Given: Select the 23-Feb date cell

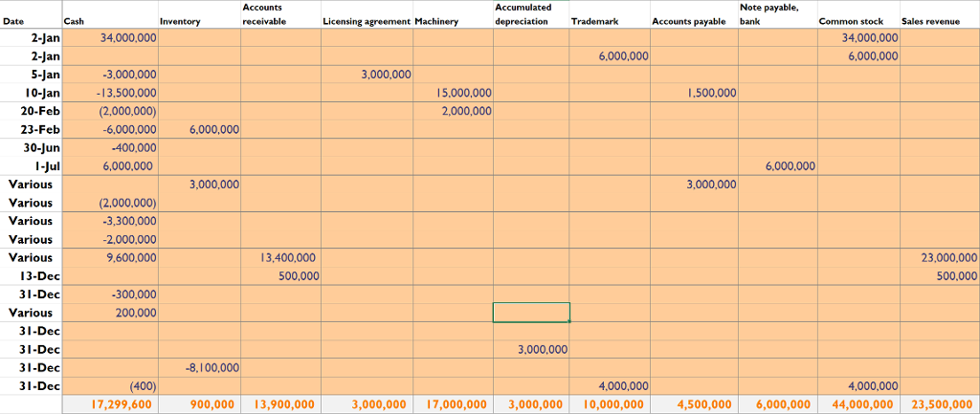Looking at the screenshot, I should pos(32,130).
